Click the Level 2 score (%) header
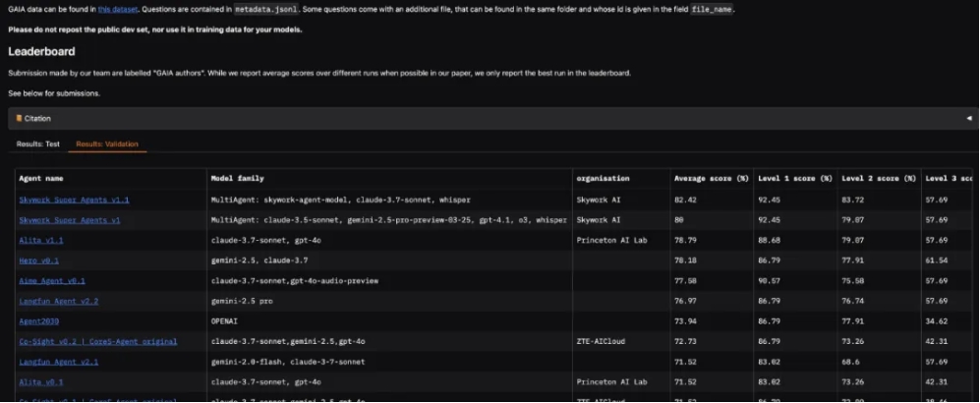Screen dimensions: 980x403 880,178
